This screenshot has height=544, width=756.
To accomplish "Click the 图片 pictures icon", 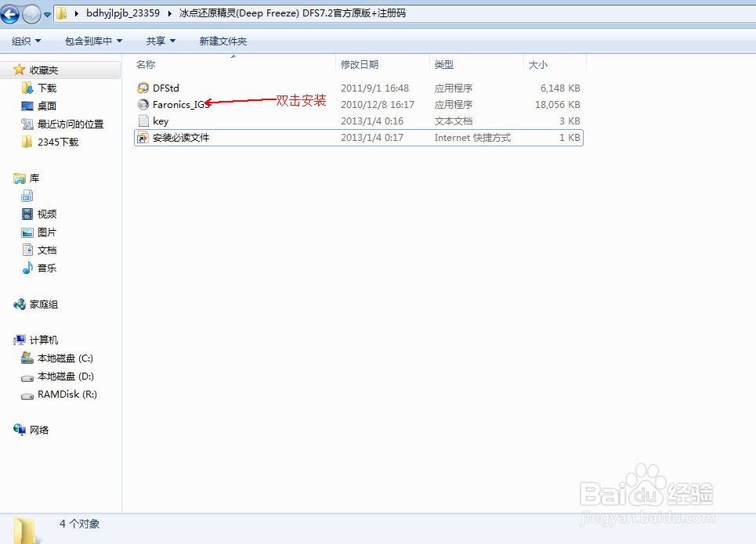I will click(x=27, y=232).
